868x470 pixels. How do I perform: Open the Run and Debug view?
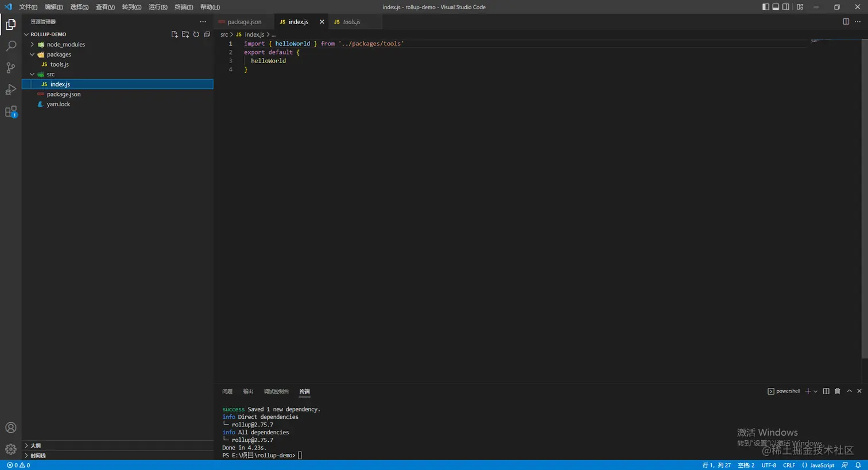[x=10, y=90]
